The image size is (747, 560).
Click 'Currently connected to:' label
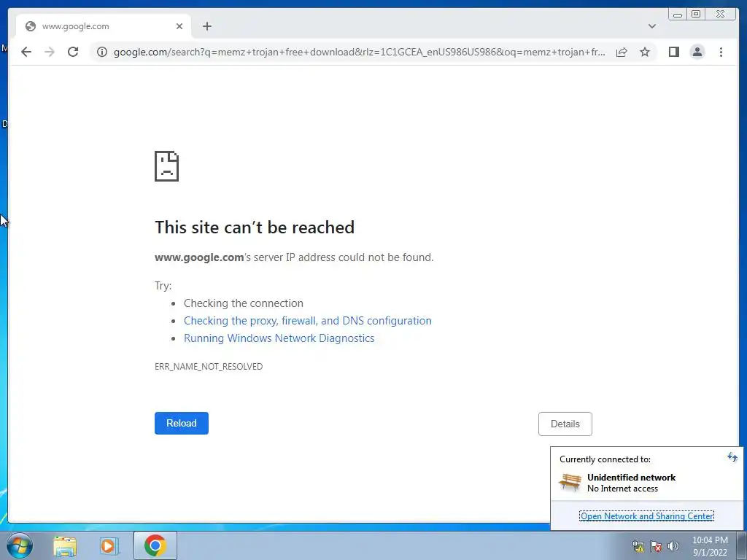click(605, 459)
